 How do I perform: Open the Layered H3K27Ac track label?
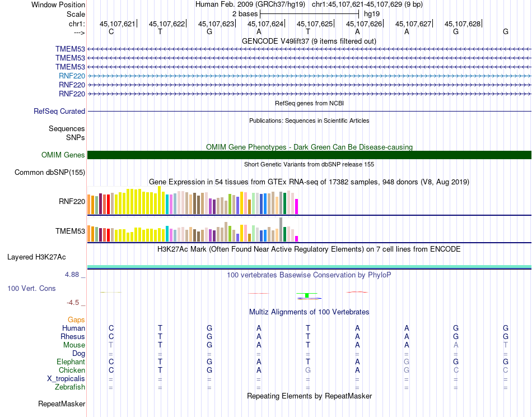click(x=36, y=257)
